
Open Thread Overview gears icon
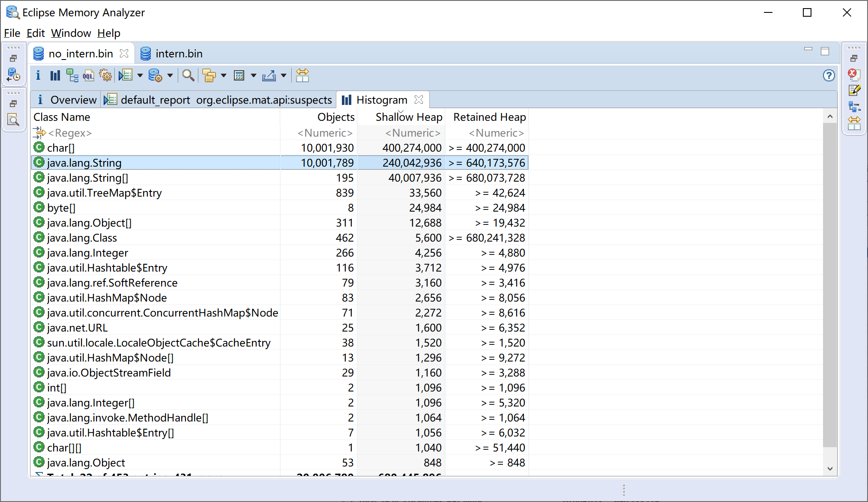pyautogui.click(x=105, y=76)
